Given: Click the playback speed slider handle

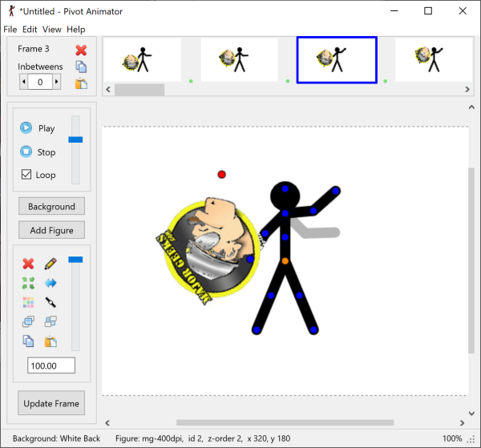Looking at the screenshot, I should [75, 139].
